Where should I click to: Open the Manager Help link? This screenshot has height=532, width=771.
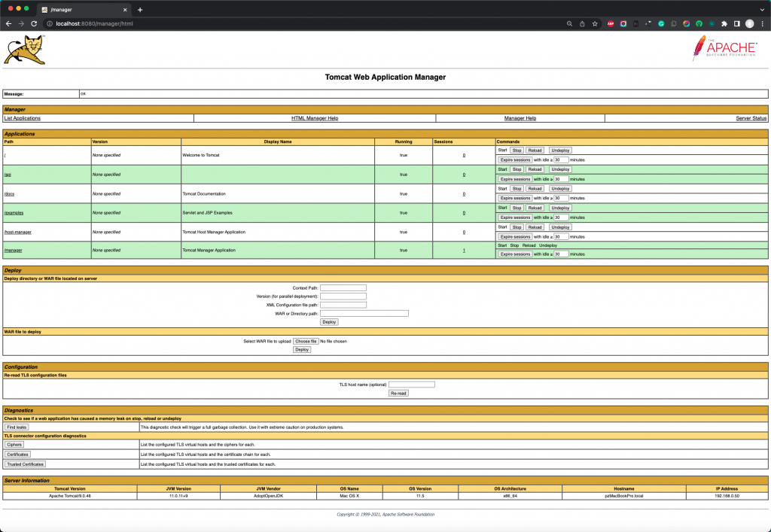(x=520, y=118)
